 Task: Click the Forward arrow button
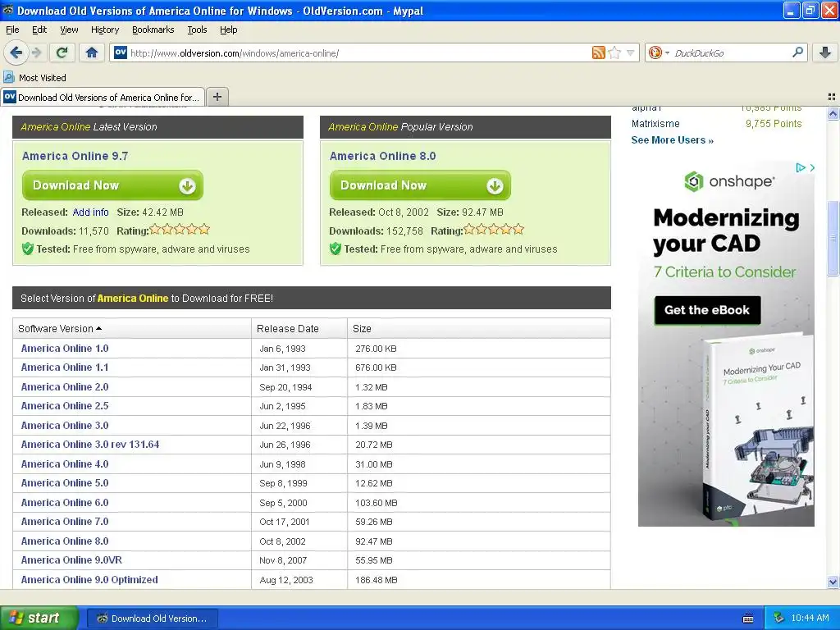click(36, 52)
